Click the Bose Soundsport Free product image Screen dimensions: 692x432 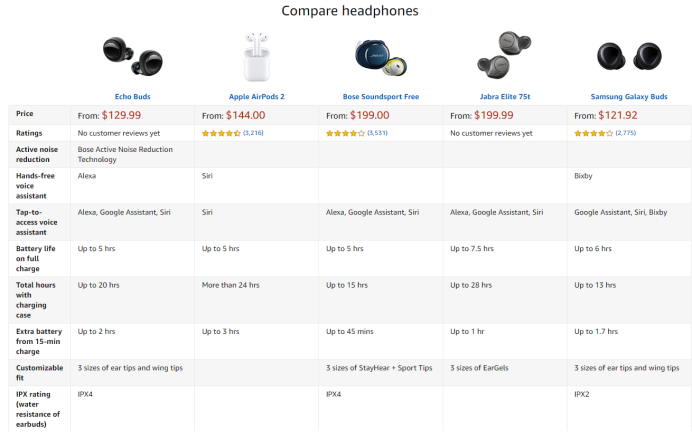click(x=380, y=55)
